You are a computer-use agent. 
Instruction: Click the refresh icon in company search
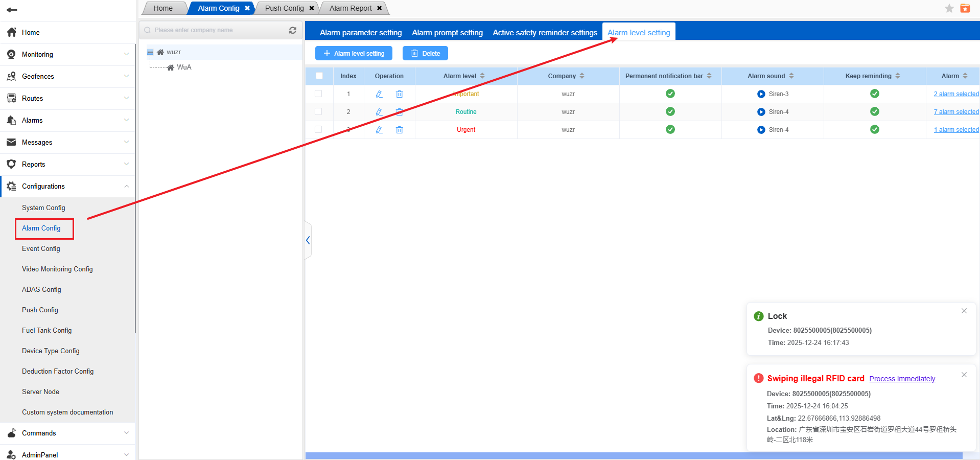[x=293, y=30]
